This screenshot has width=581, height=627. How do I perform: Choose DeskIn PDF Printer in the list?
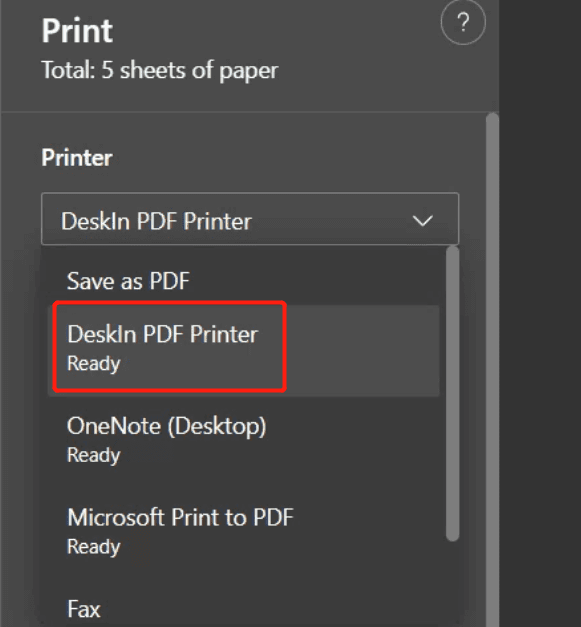point(243,351)
